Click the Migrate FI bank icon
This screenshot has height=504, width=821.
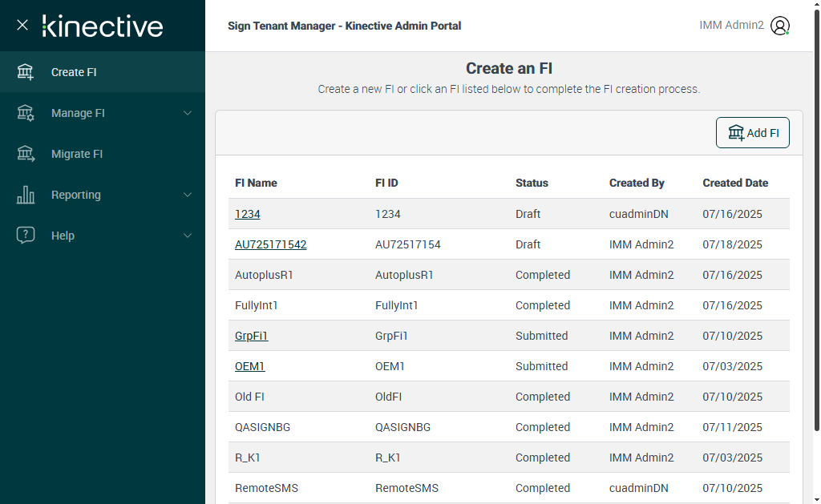pyautogui.click(x=26, y=154)
